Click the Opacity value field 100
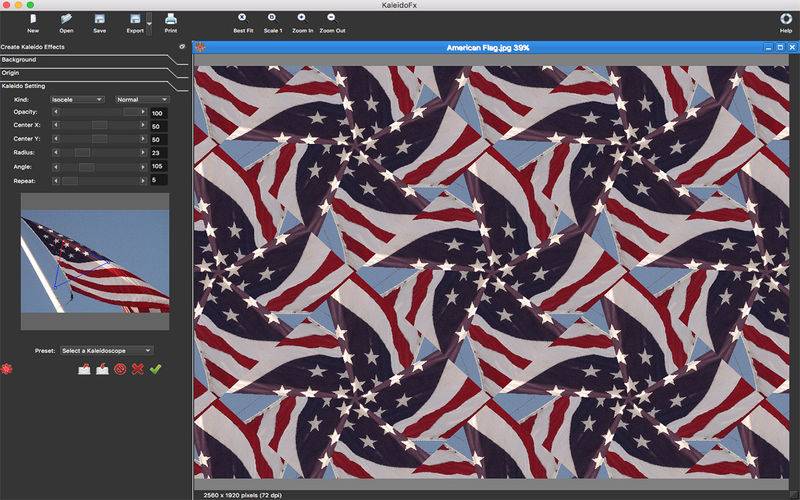This screenshot has height=500, width=800. point(159,113)
